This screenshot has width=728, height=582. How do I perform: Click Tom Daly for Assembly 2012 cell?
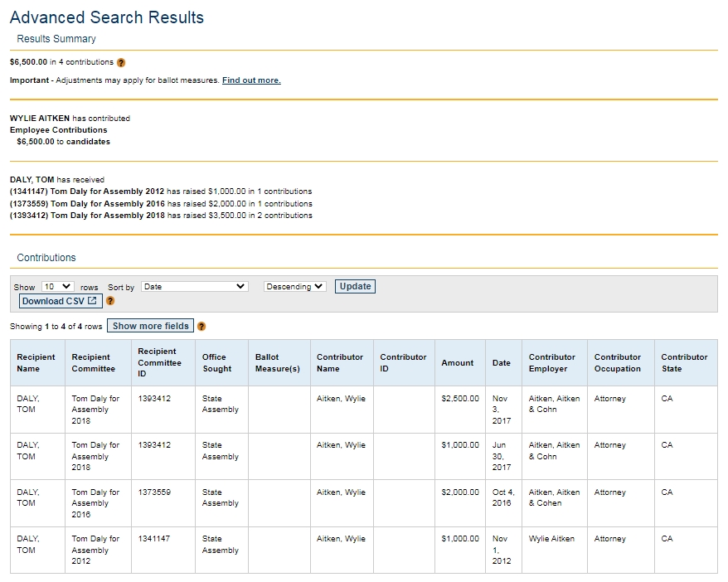tap(95, 550)
